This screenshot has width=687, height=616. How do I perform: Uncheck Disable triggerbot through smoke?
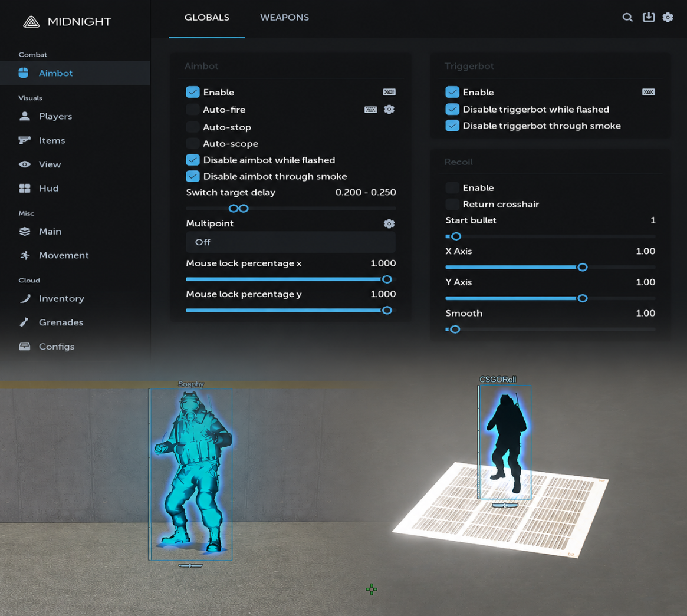click(452, 126)
